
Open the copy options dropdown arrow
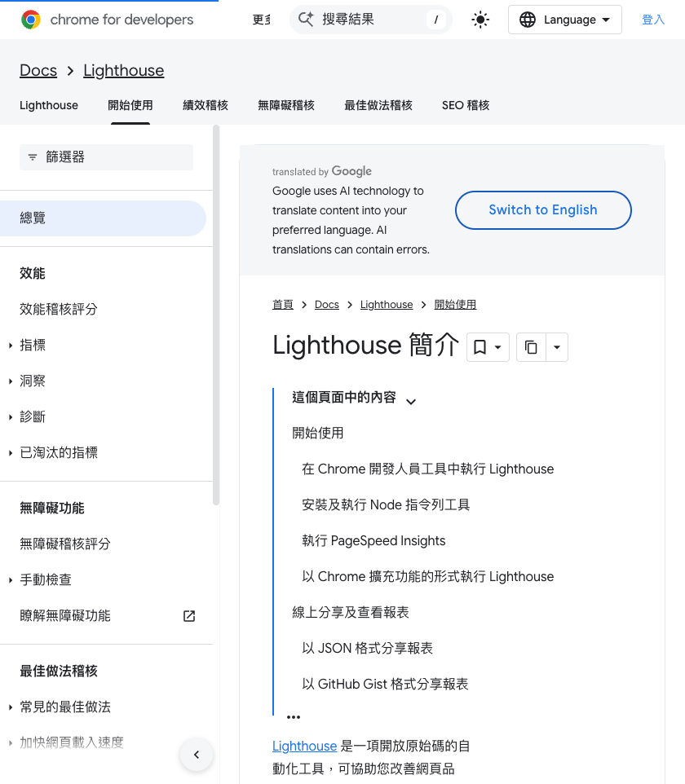pyautogui.click(x=557, y=347)
